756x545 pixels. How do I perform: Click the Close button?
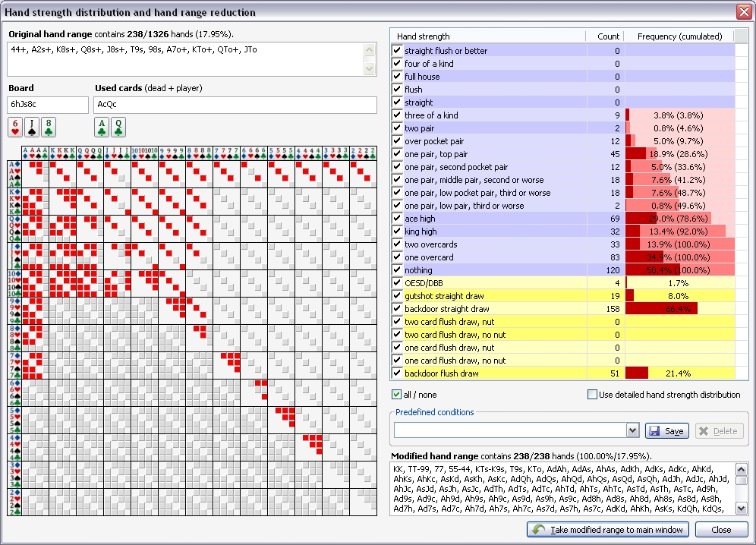click(721, 530)
